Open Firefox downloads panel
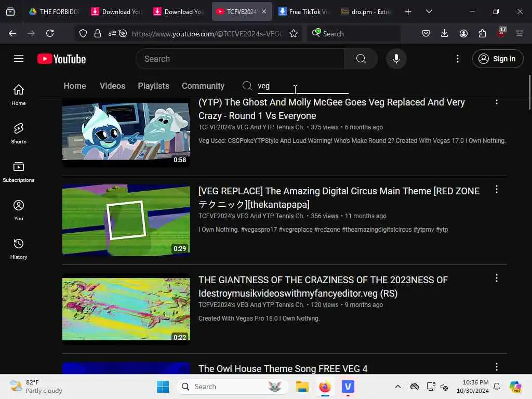532x399 pixels. pyautogui.click(x=445, y=33)
